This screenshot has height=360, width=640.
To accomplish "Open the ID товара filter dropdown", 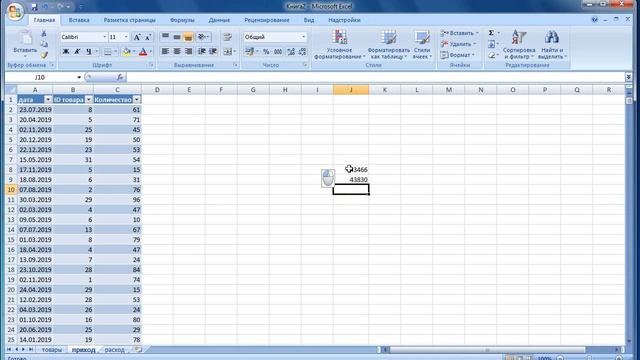I will pyautogui.click(x=89, y=100).
